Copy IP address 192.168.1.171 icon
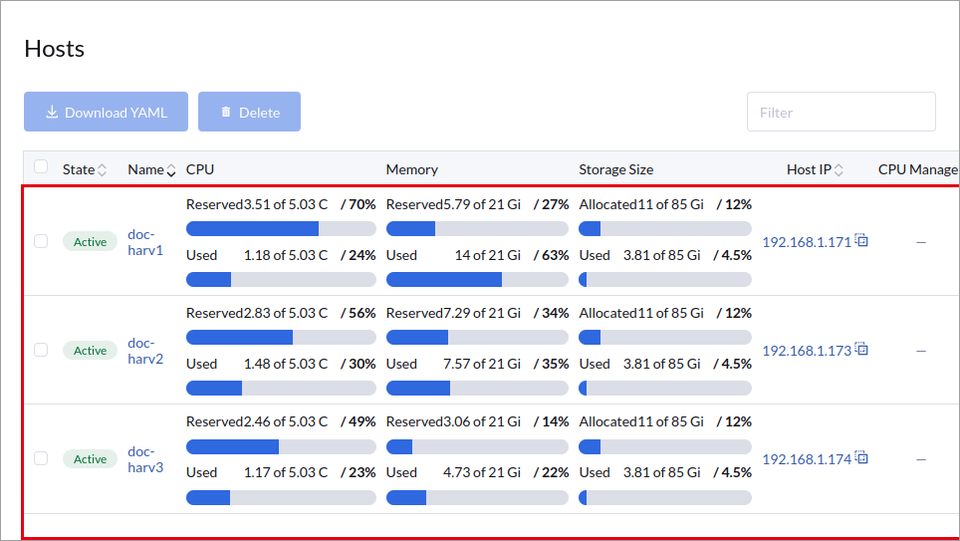 [862, 240]
